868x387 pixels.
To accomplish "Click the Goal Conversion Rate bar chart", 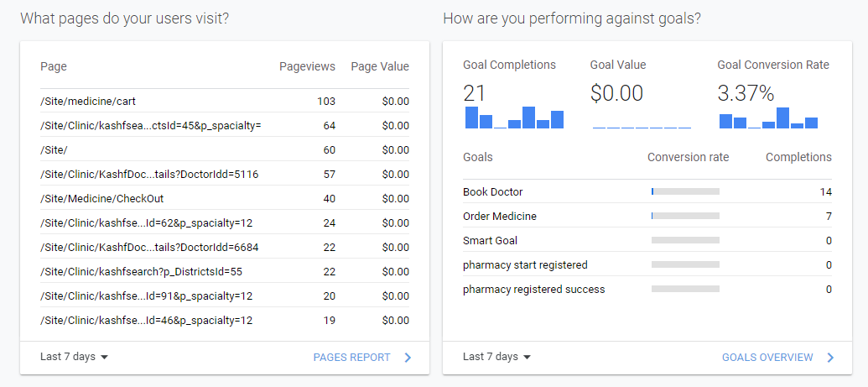I will [768, 118].
